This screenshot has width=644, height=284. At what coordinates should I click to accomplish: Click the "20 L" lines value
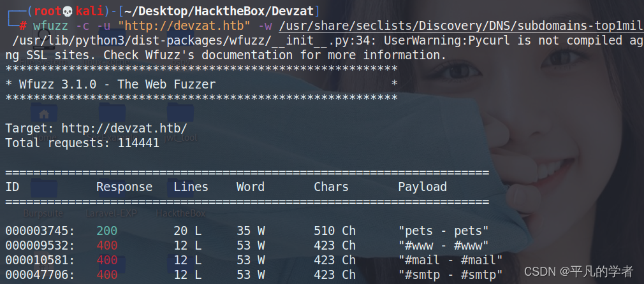(187, 231)
